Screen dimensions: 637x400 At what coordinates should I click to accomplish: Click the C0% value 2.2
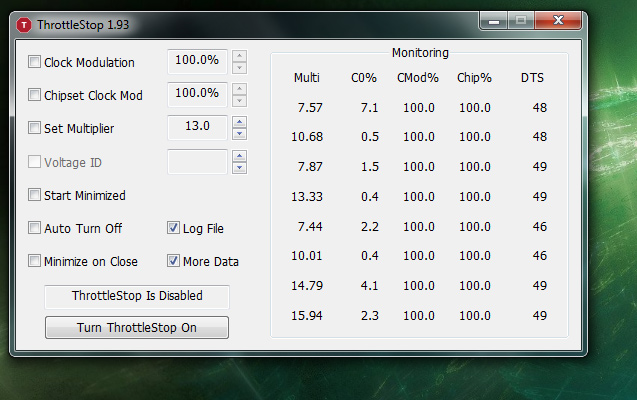(370, 226)
